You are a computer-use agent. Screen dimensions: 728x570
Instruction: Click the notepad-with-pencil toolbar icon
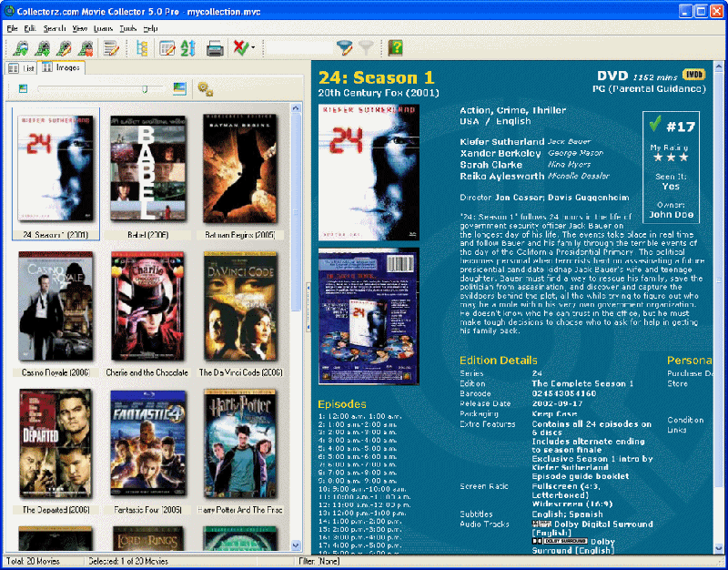click(x=111, y=48)
